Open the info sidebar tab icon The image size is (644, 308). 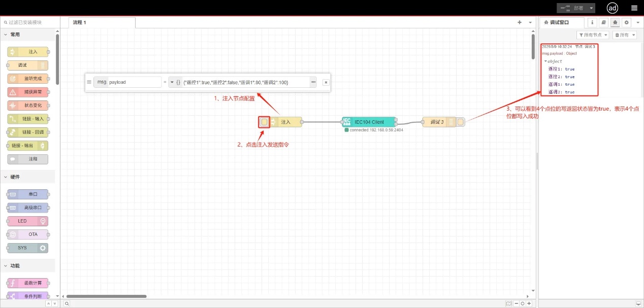click(592, 22)
